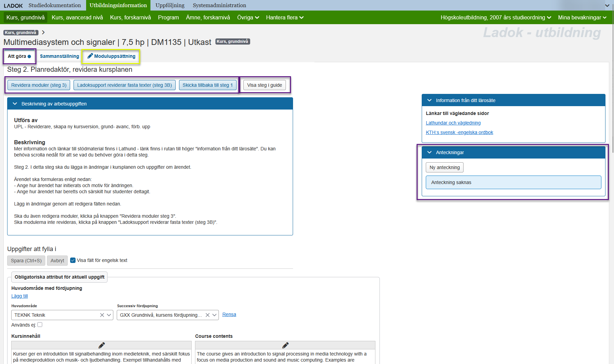Select the Utbildningsinformation tab
Viewport: 614px width, 364px height.
[x=118, y=5]
